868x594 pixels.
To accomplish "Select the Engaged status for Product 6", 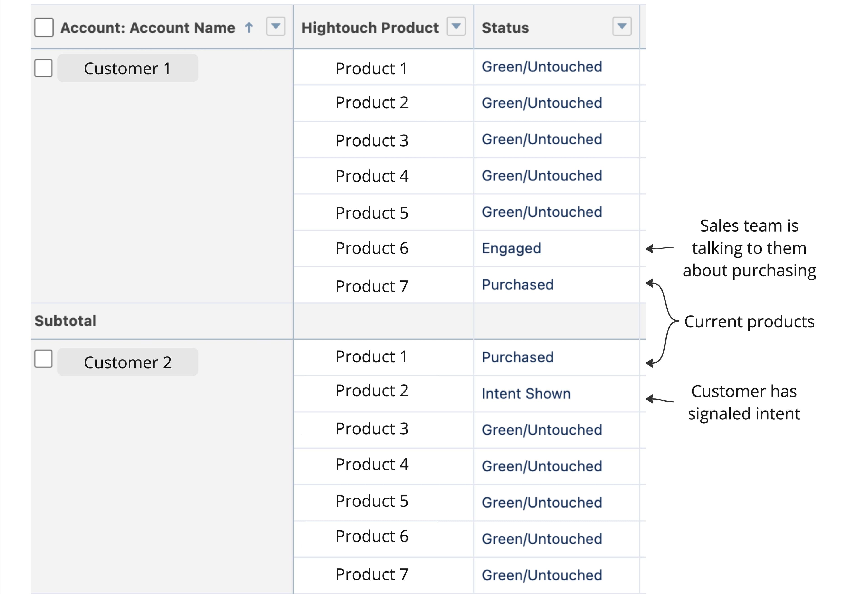I will pyautogui.click(x=511, y=248).
